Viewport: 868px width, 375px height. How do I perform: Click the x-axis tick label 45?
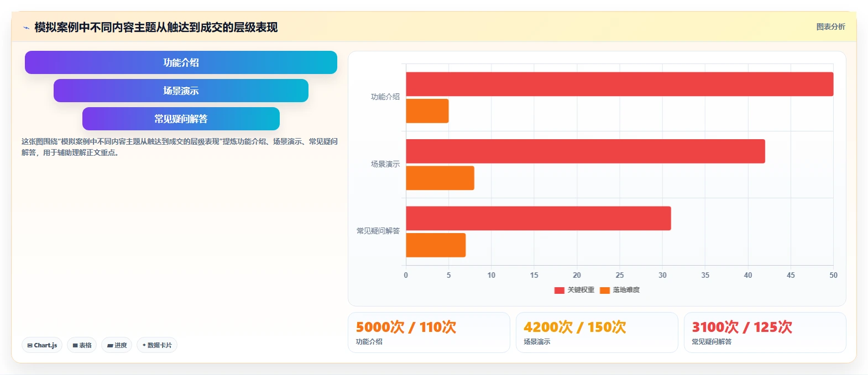[791, 275]
